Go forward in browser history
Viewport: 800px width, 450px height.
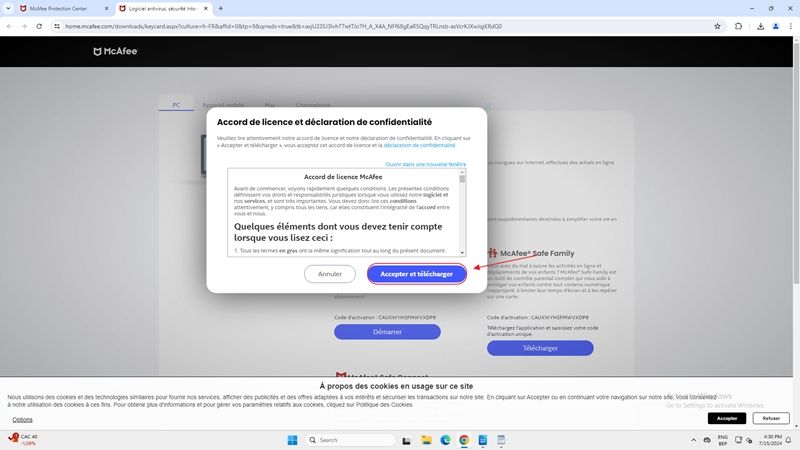coord(24,26)
